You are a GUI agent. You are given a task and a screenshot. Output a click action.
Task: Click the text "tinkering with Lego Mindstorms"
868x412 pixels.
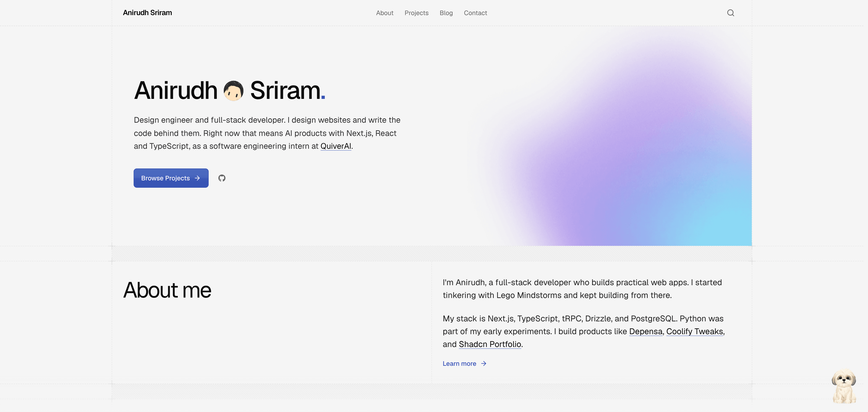point(502,295)
